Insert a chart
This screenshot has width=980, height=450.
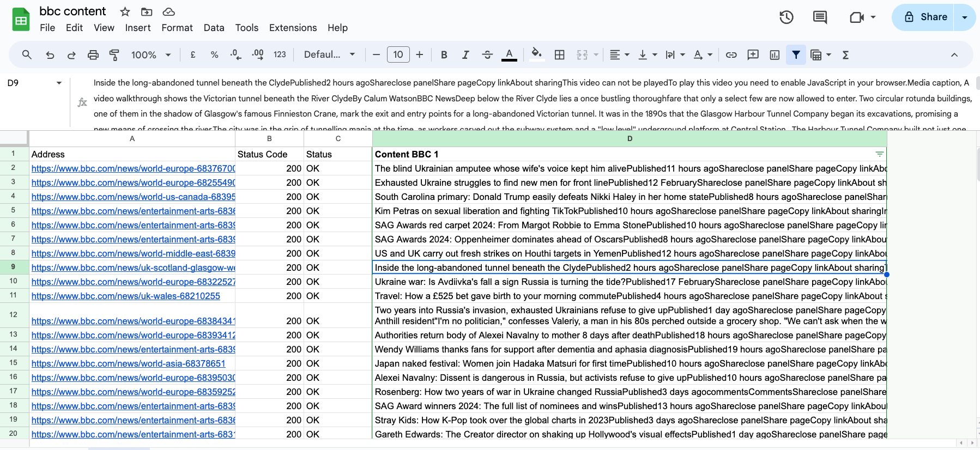pyautogui.click(x=775, y=54)
